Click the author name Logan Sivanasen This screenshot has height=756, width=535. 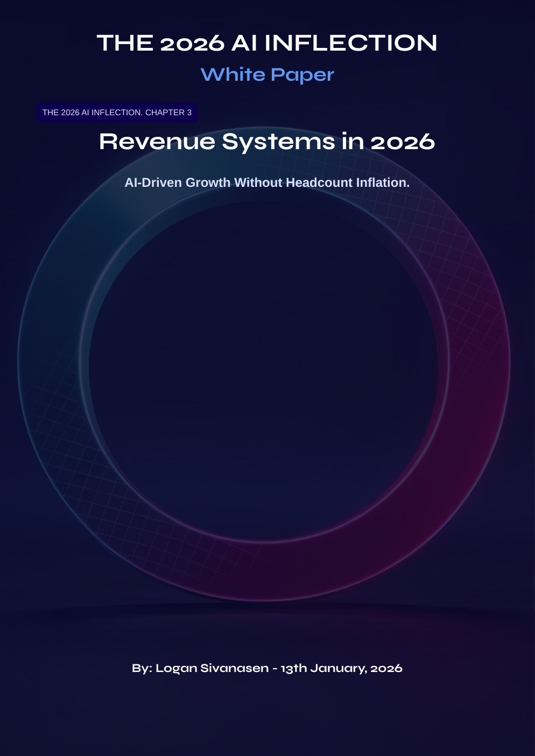[212, 668]
